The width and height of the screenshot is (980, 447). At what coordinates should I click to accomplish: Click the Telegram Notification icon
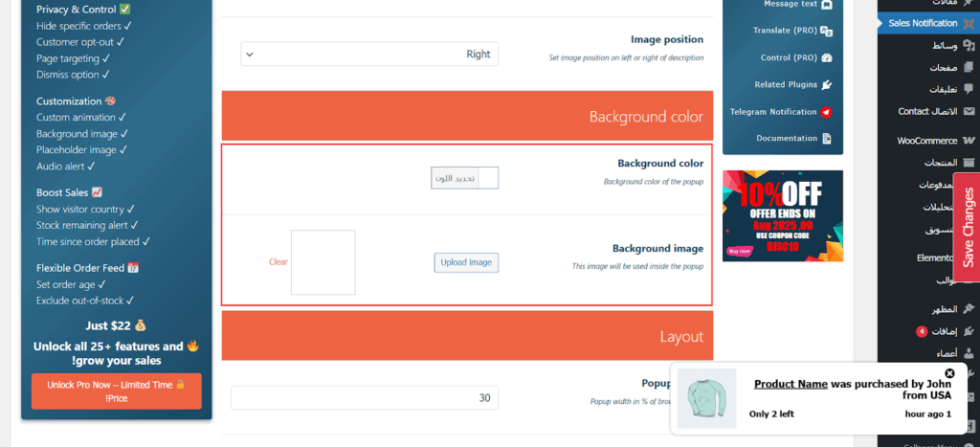(826, 112)
